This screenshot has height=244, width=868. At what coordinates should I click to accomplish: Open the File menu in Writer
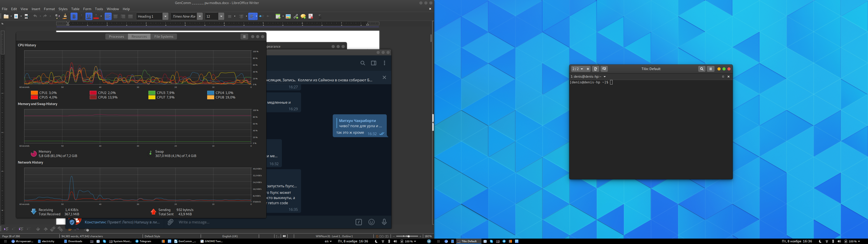(x=5, y=9)
